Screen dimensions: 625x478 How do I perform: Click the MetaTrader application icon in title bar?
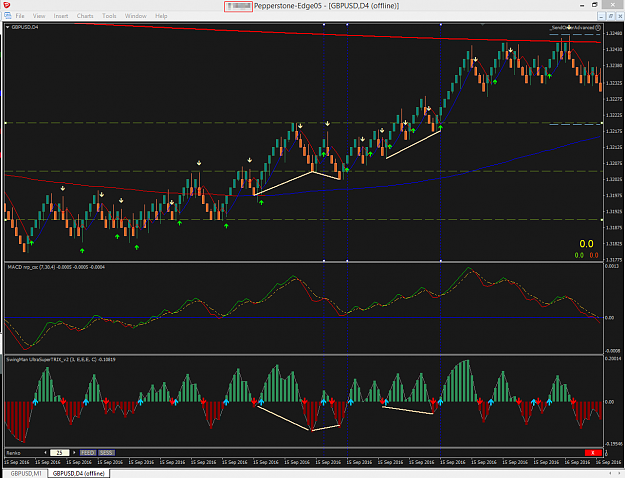[x=6, y=5]
